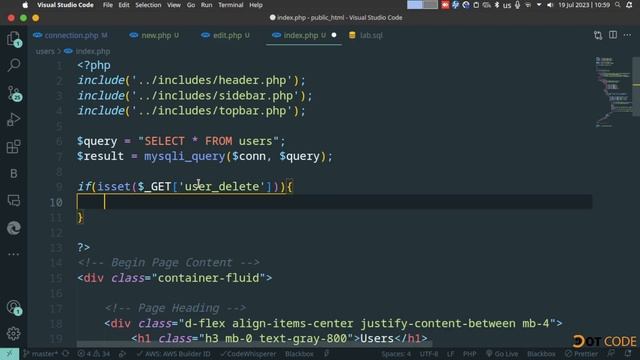Click the remote window indicator in status bar
Image resolution: width=640 pixels, height=360 pixels.
(x=9, y=354)
